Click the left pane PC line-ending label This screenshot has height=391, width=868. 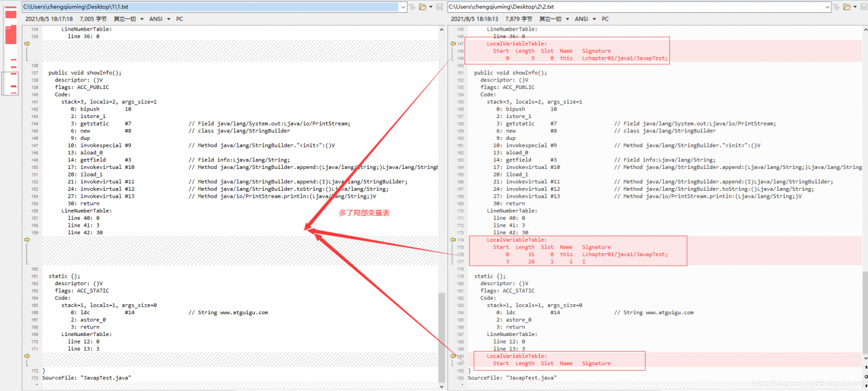(180, 19)
